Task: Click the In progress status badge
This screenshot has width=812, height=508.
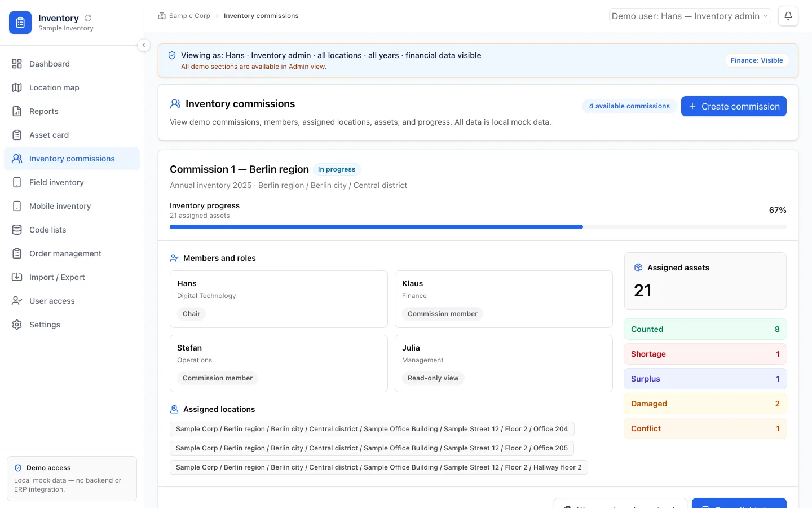Action: pos(337,169)
